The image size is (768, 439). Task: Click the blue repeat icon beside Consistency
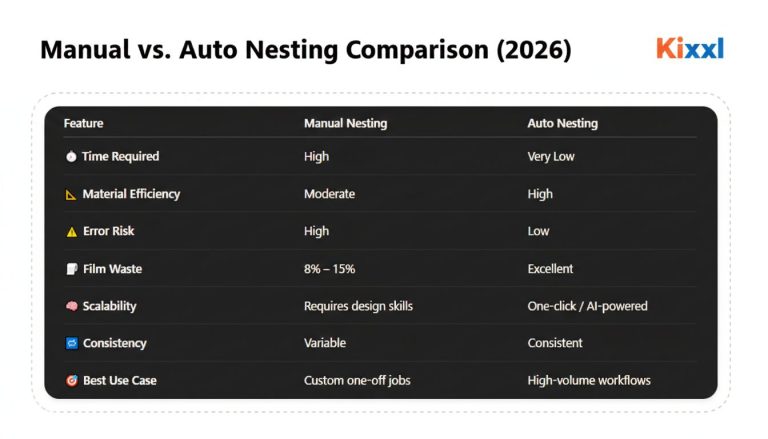(x=72, y=343)
